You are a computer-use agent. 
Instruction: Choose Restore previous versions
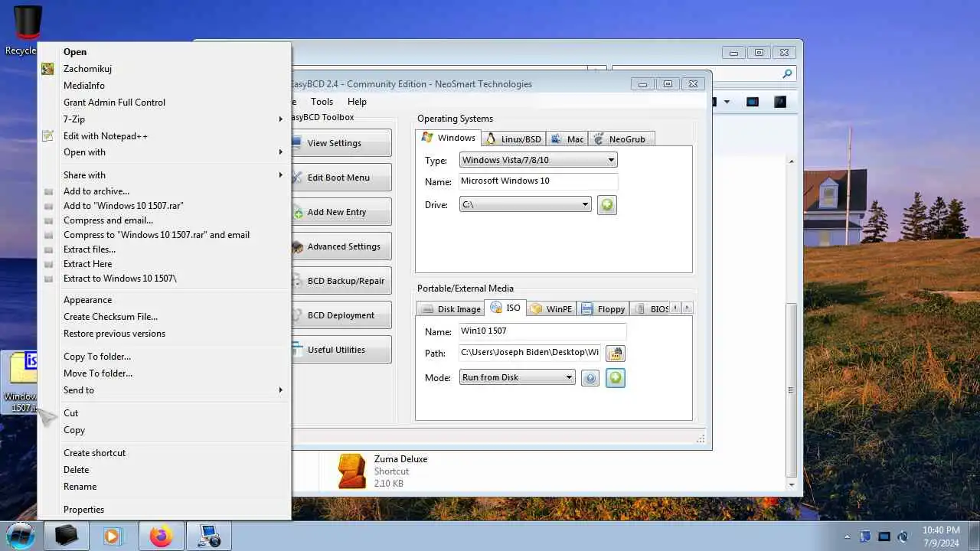(x=164, y=334)
